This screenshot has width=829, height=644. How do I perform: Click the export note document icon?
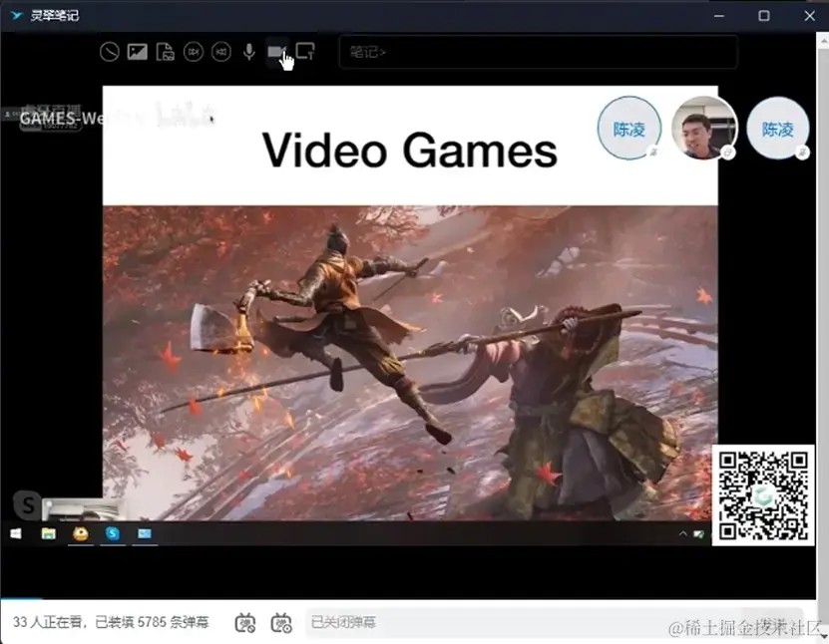point(164,52)
